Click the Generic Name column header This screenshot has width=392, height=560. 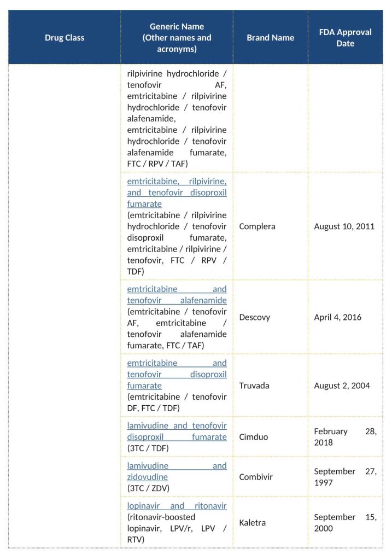click(x=177, y=38)
